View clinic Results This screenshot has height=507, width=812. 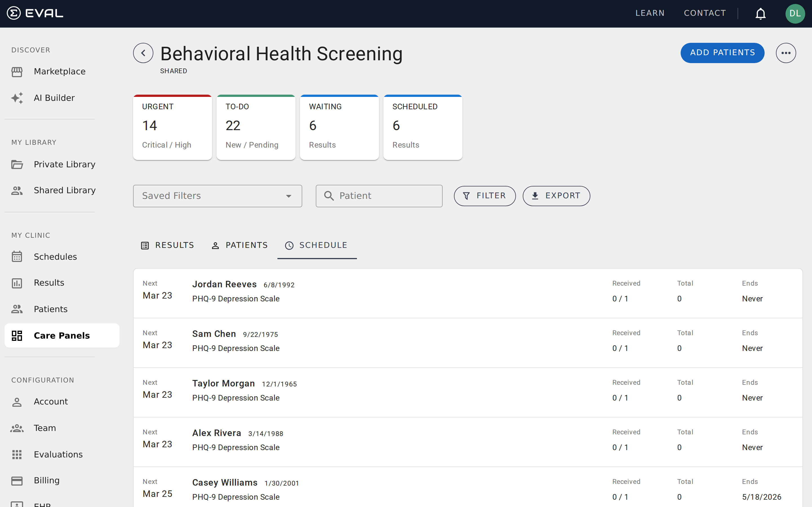pyautogui.click(x=49, y=283)
